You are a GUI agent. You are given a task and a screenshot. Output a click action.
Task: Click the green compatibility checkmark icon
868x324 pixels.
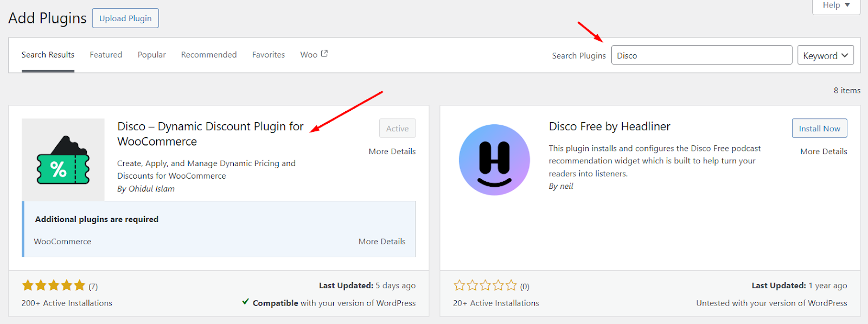point(246,302)
